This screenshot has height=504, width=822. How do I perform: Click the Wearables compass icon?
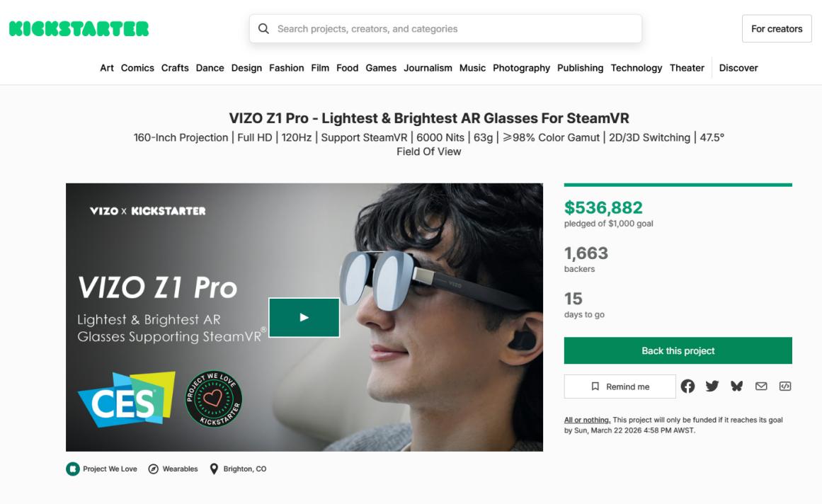click(x=153, y=469)
